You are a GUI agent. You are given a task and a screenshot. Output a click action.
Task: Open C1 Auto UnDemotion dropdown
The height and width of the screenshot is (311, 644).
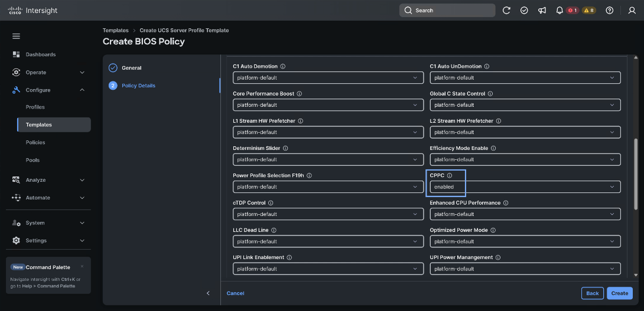[x=525, y=77]
